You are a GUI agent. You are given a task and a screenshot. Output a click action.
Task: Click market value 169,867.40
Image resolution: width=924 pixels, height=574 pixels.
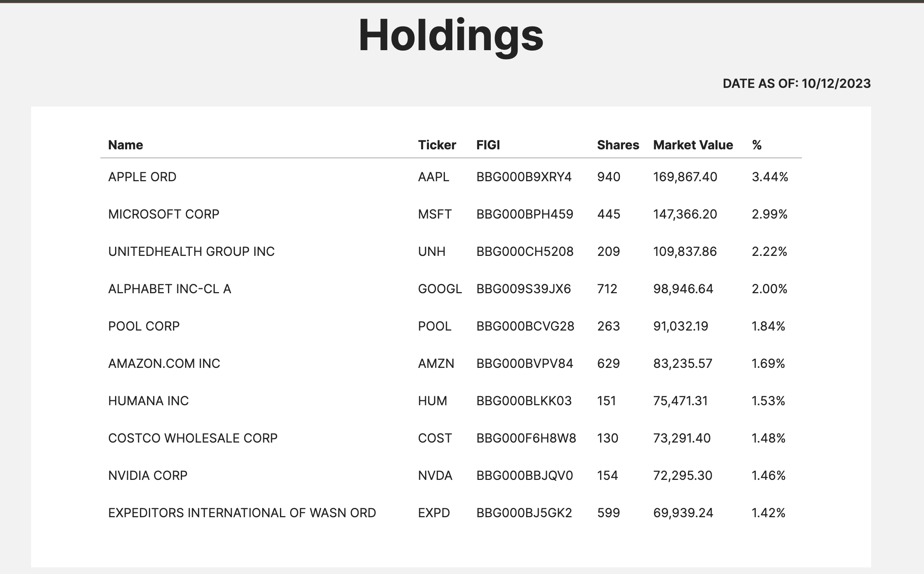685,177
